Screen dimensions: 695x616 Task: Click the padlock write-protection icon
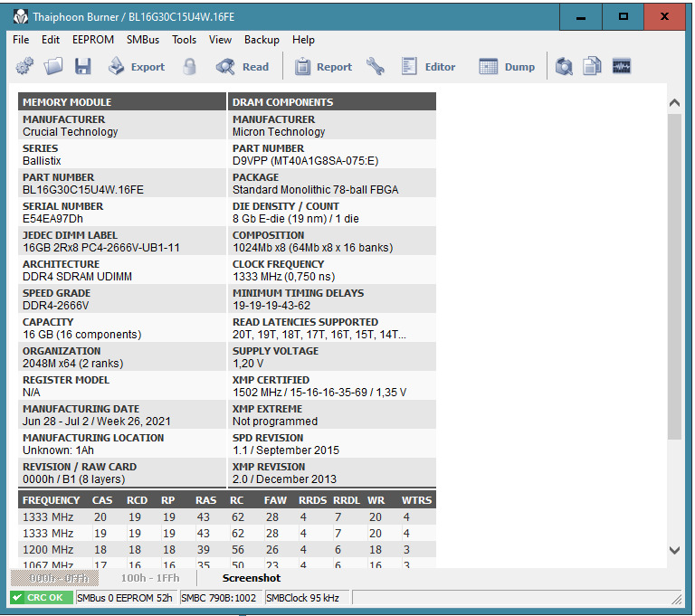(190, 66)
